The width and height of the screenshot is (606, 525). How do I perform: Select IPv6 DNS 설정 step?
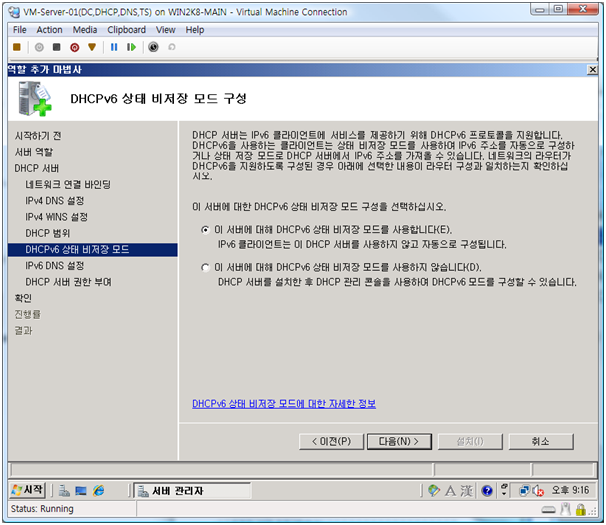(54, 266)
